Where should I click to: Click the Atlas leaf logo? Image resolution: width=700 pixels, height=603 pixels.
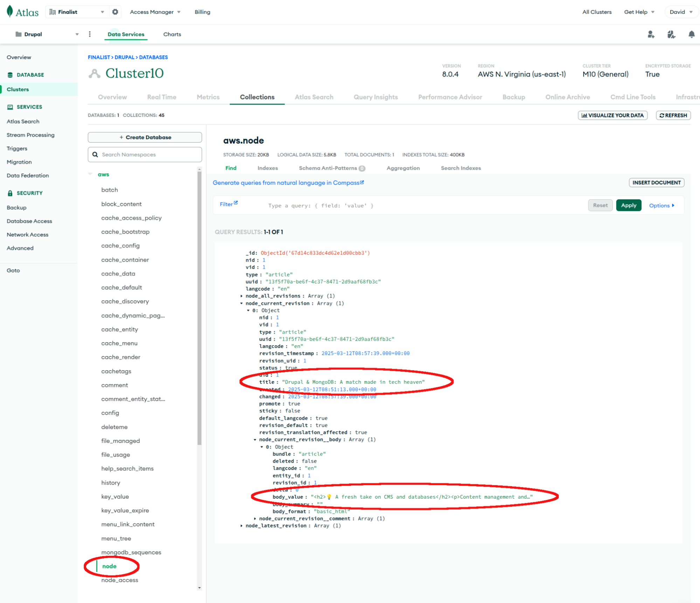(10, 12)
